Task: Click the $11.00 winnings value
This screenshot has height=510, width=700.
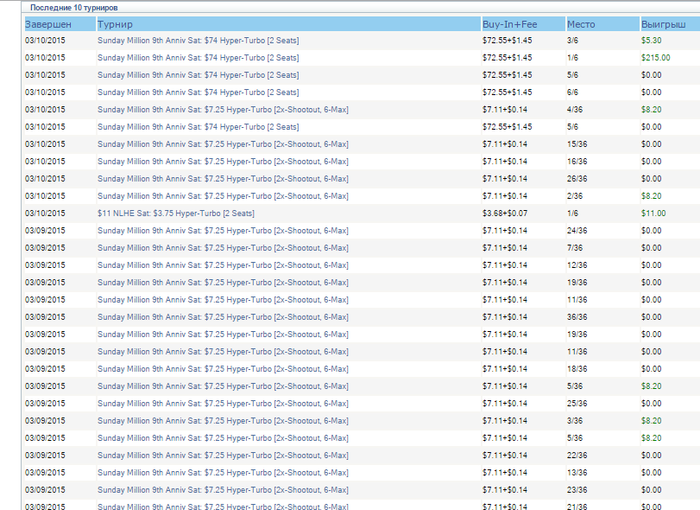Action: coord(654,213)
